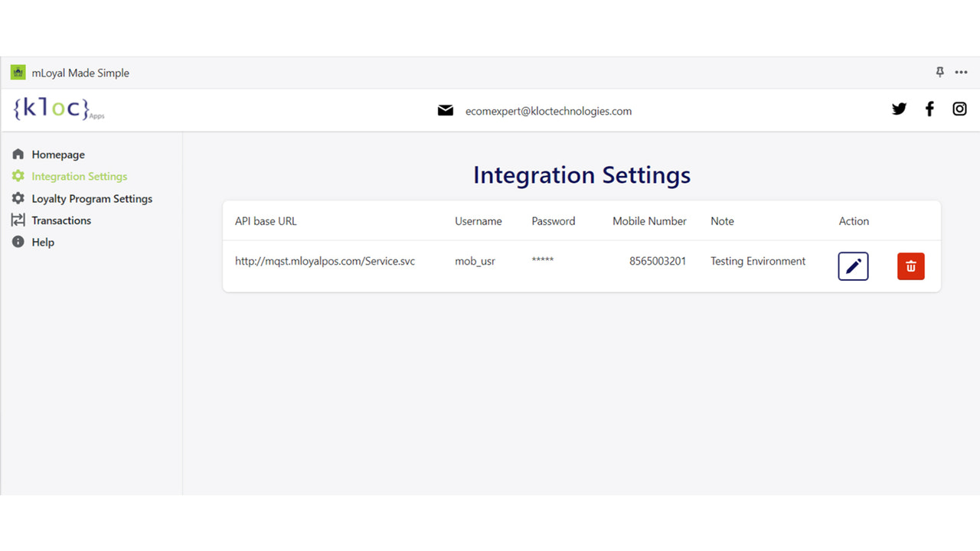
Task: Delete the API entry using the trash icon
Action: (910, 266)
